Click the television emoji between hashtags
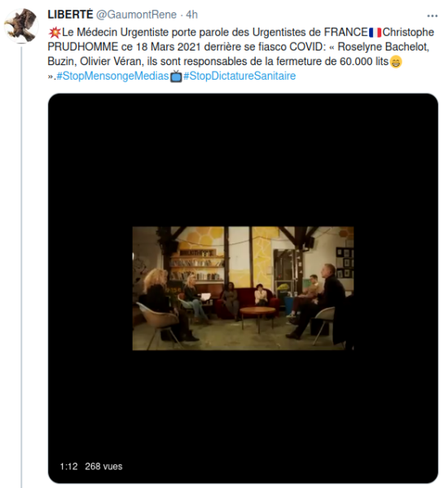This screenshot has height=488, width=448. pyautogui.click(x=176, y=77)
